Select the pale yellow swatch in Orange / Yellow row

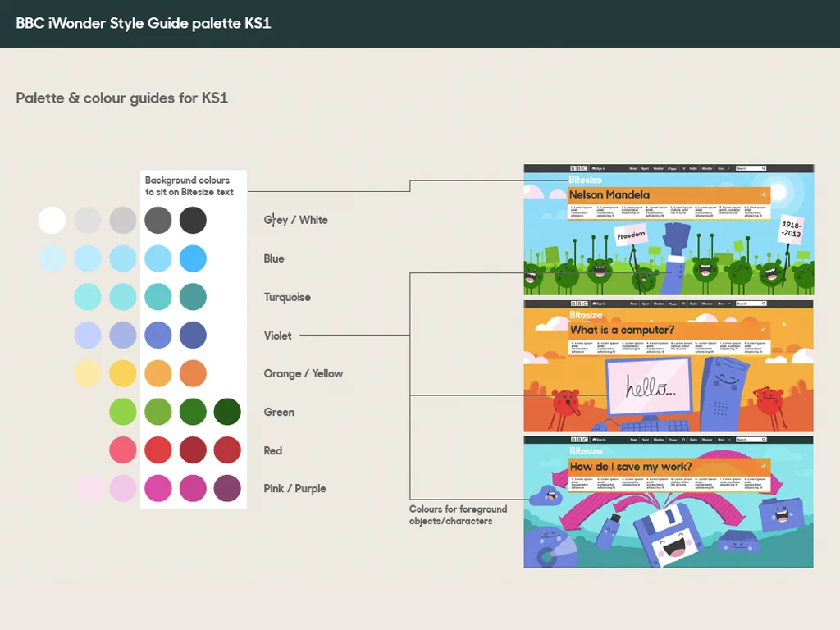pos(88,373)
